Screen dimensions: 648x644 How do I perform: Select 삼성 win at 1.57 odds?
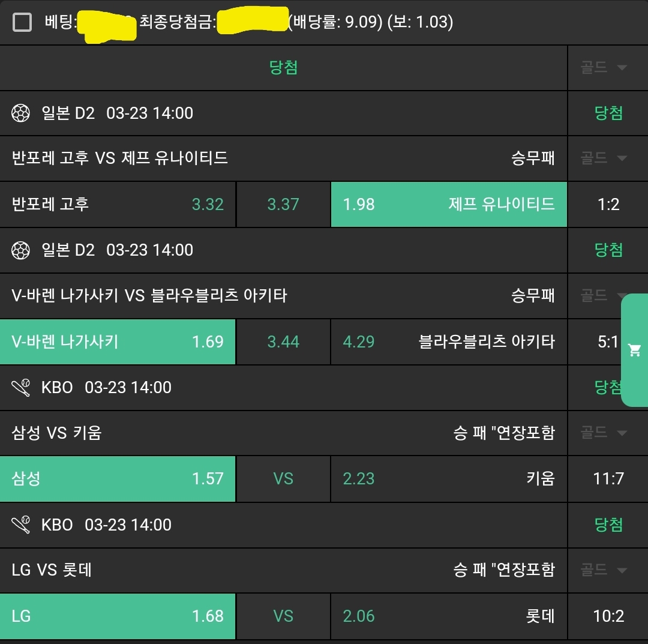(x=118, y=478)
